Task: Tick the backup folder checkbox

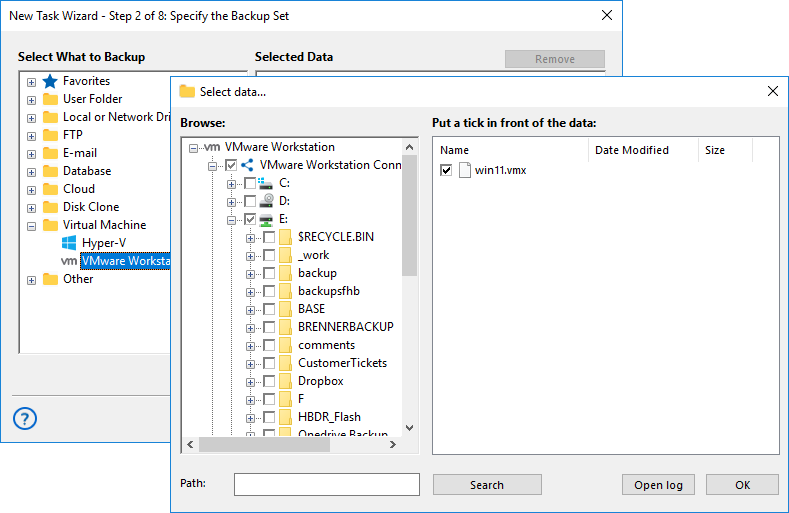Action: tap(269, 273)
